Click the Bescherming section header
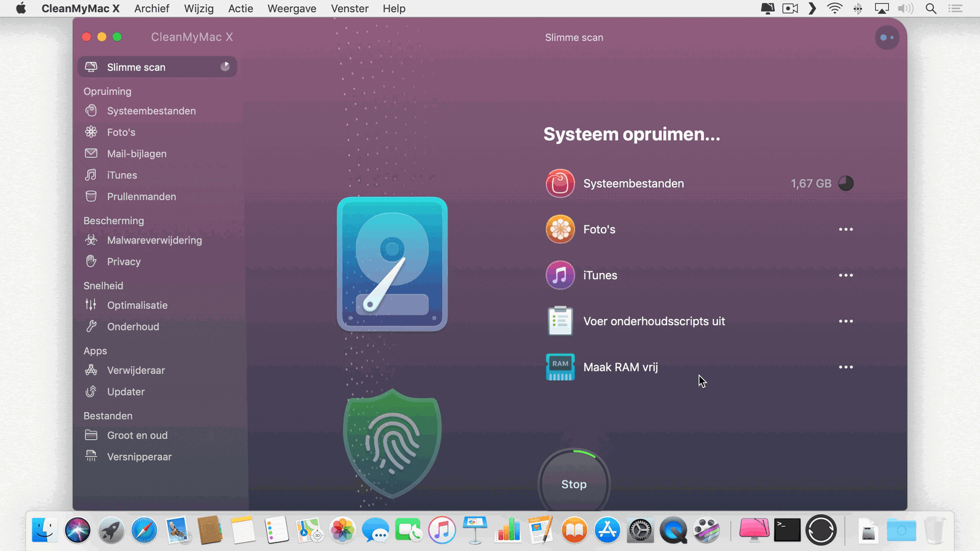The image size is (980, 551). [x=114, y=220]
